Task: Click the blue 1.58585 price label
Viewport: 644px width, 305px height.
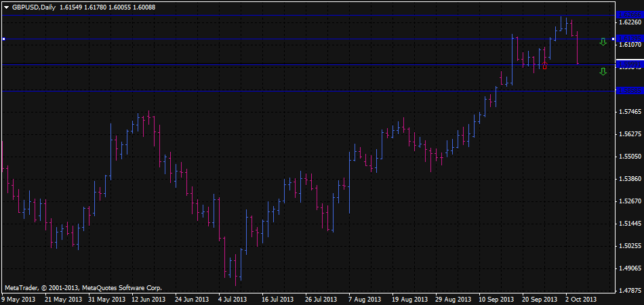Action: (630, 90)
